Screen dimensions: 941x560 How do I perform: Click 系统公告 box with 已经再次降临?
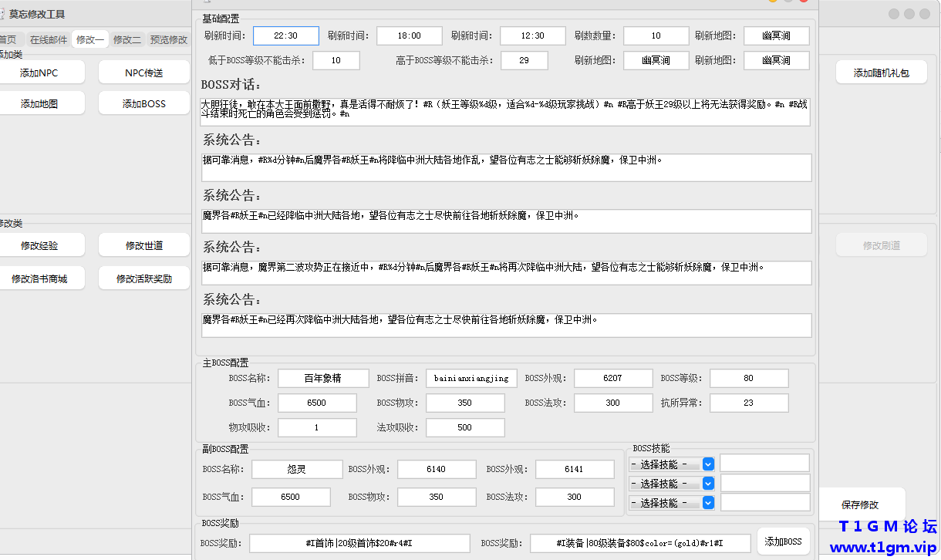pos(507,325)
